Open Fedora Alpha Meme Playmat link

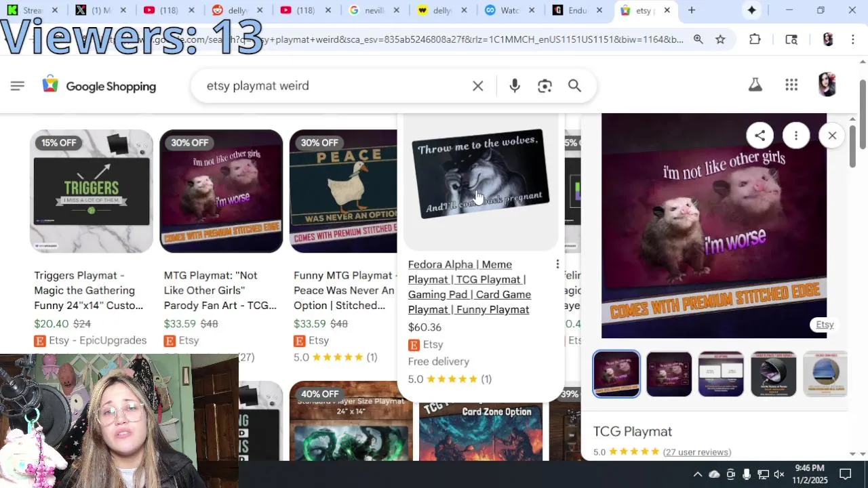point(469,287)
